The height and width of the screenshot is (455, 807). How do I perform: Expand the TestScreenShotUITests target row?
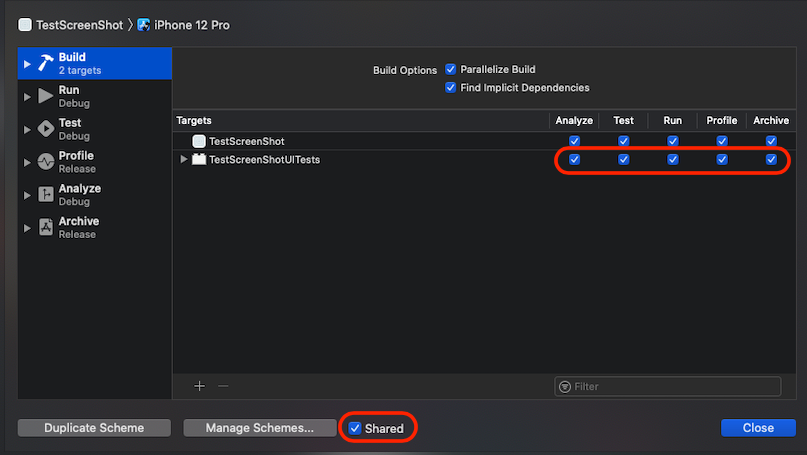[183, 160]
